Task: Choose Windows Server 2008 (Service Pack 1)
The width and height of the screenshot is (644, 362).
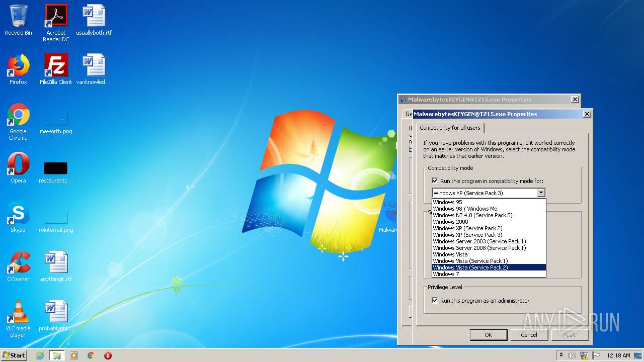Action: [x=489, y=248]
